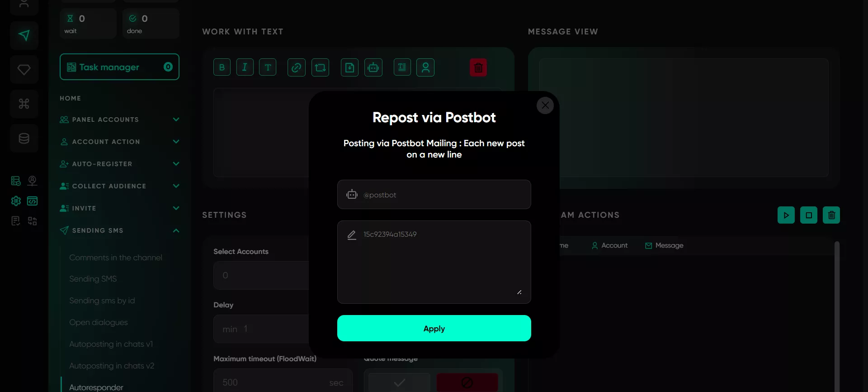This screenshot has height=392, width=868.
Task: Open the settings gear icon in the left rail
Action: [x=16, y=201]
